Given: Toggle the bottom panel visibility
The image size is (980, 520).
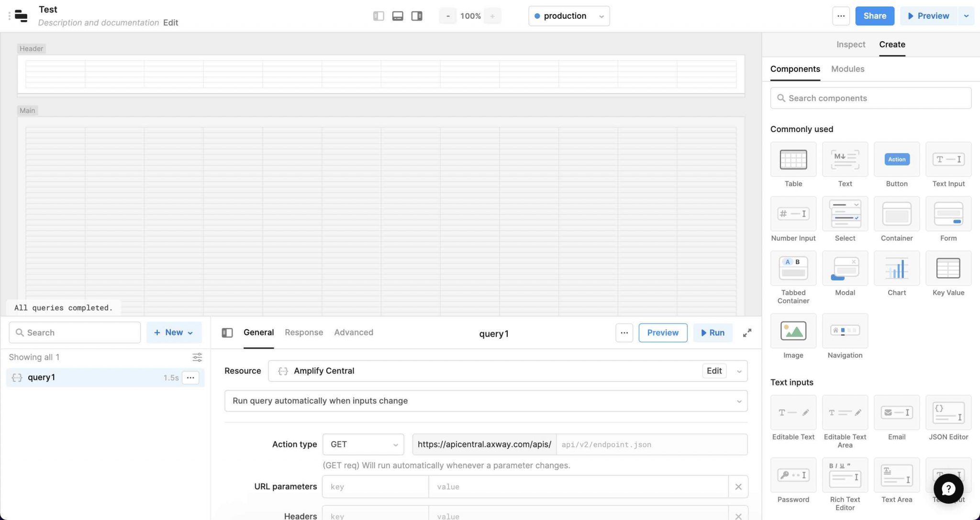Looking at the screenshot, I should tap(397, 16).
